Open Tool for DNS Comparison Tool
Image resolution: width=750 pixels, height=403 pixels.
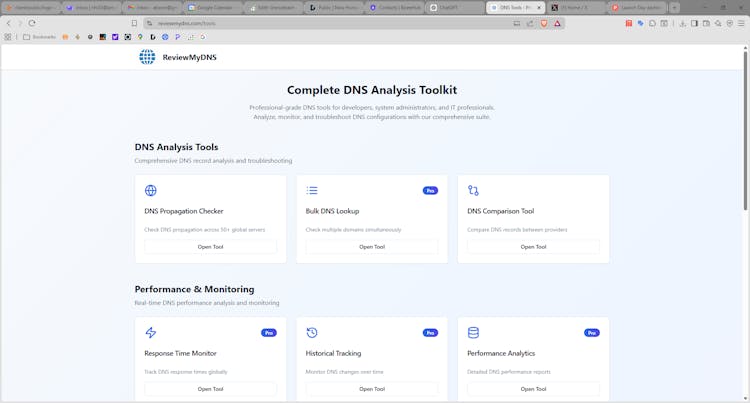coord(533,246)
